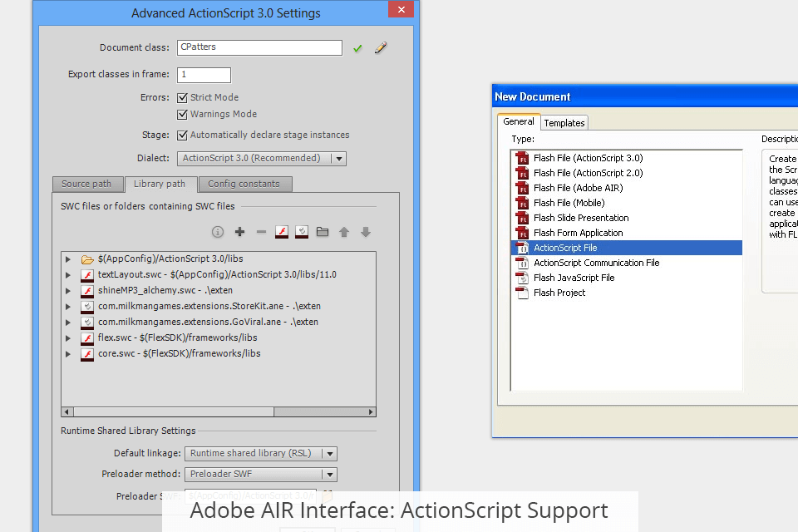Switch to the Library path tab

[160, 184]
